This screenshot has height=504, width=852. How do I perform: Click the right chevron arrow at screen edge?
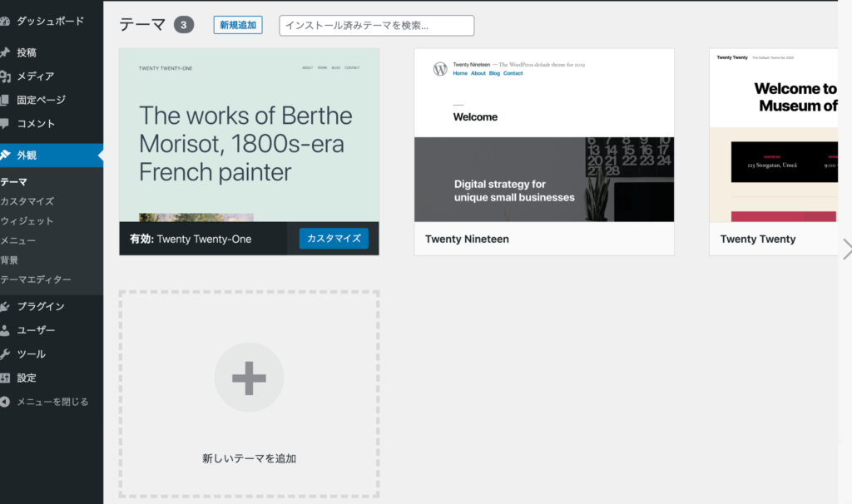(846, 249)
